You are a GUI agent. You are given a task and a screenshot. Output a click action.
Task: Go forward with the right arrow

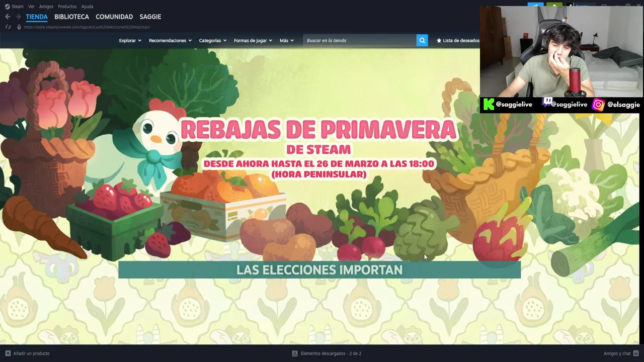click(18, 17)
